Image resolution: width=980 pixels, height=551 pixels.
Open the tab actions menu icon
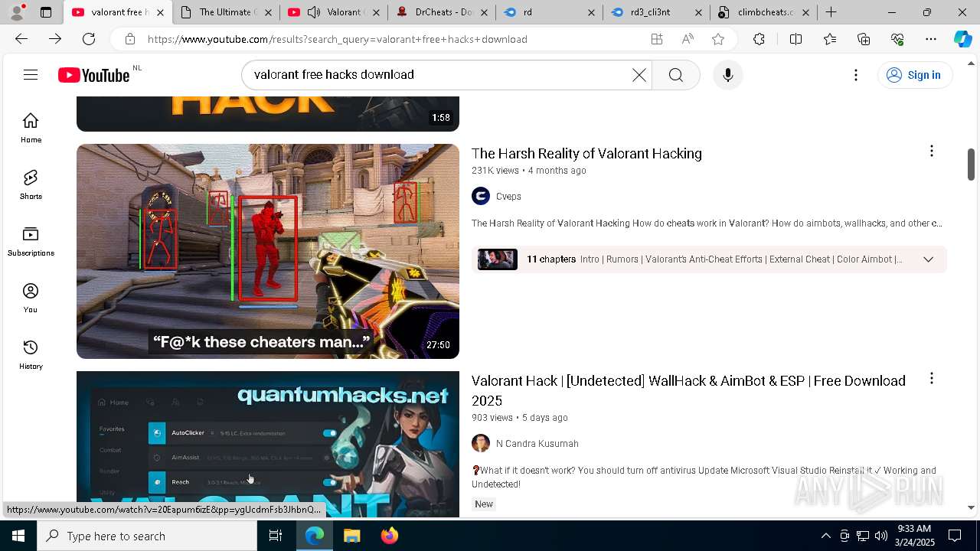46,12
